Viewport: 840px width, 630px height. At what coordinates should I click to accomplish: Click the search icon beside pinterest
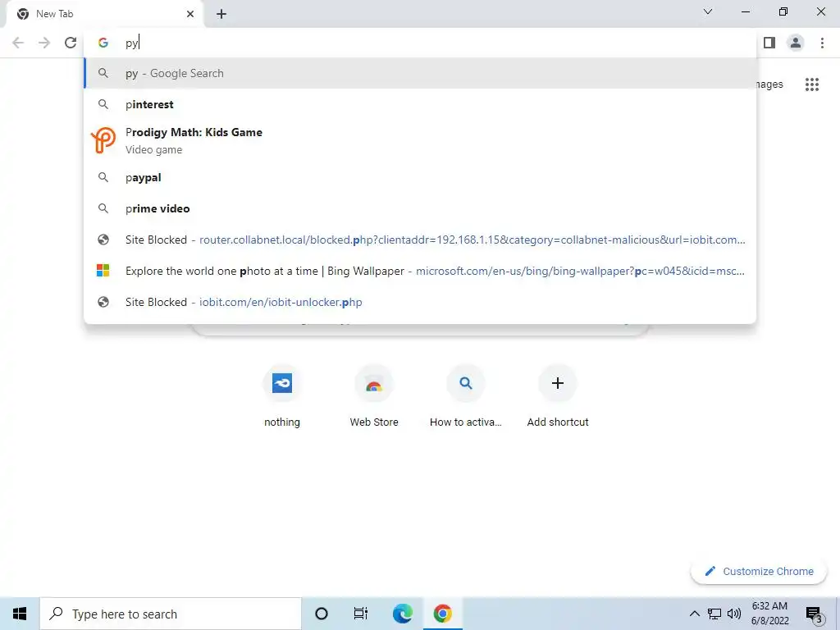click(103, 104)
